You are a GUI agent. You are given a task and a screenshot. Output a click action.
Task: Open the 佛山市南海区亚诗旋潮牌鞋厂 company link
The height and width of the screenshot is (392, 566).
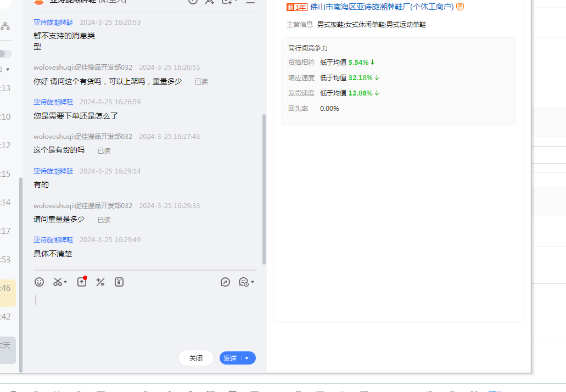pos(382,7)
